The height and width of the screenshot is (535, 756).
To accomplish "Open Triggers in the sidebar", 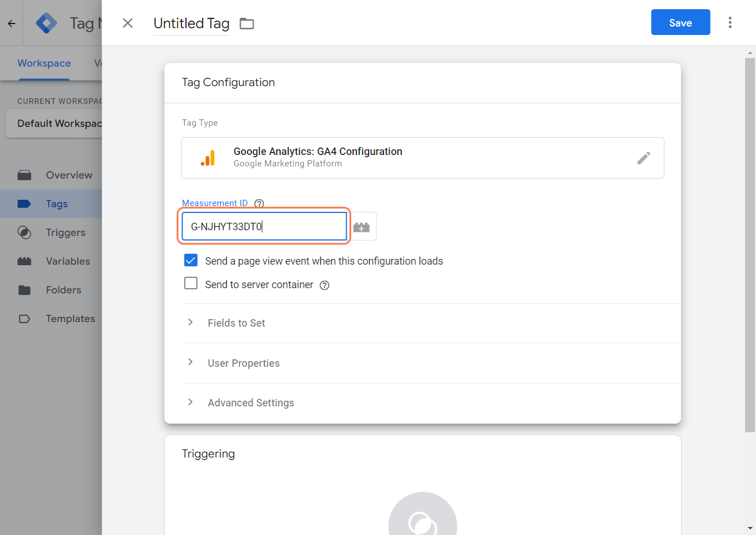I will [51, 232].
